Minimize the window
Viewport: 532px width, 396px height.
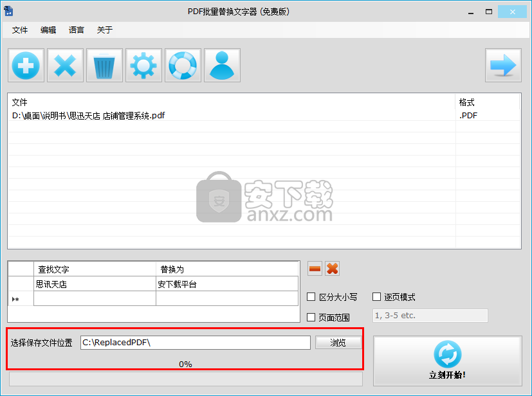tap(471, 12)
